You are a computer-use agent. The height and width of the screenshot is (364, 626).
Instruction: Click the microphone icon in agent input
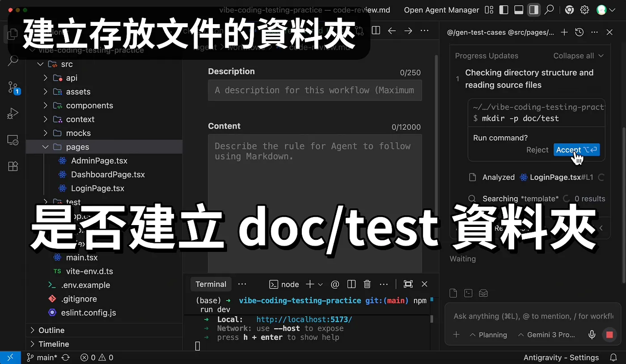(592, 335)
